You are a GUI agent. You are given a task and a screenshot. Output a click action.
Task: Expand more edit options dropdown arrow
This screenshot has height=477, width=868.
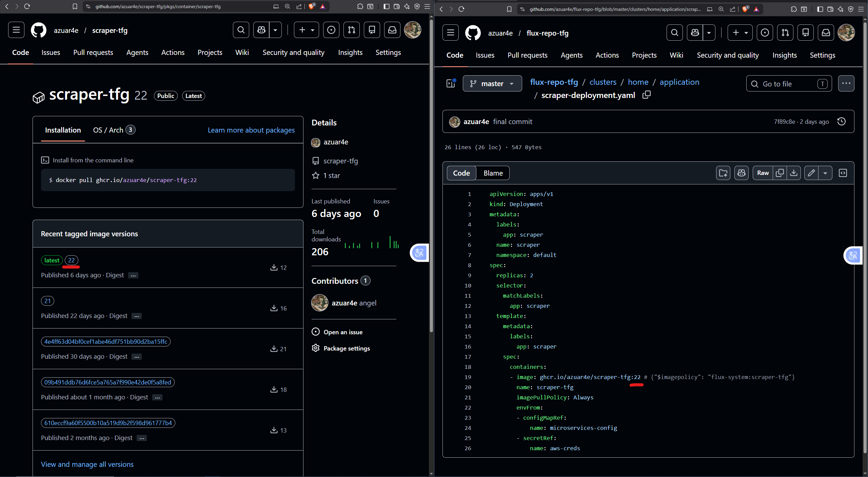[x=825, y=173]
